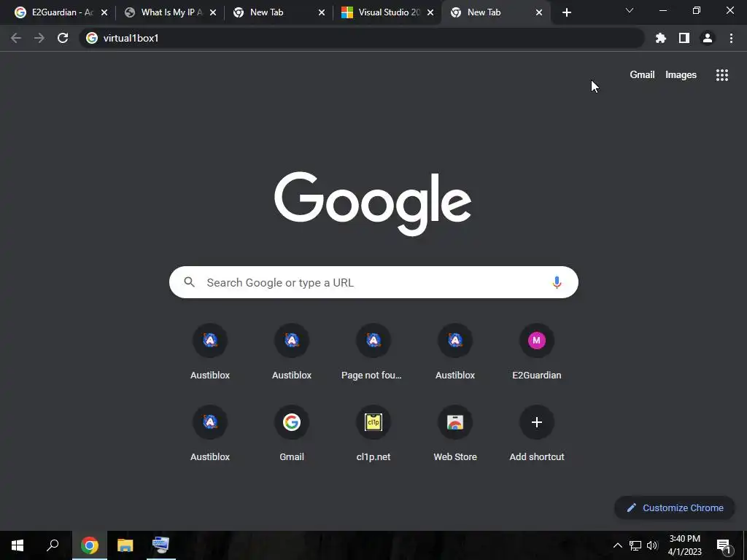Click the magnifier icon in search box
This screenshot has height=560, width=747.
pos(189,282)
